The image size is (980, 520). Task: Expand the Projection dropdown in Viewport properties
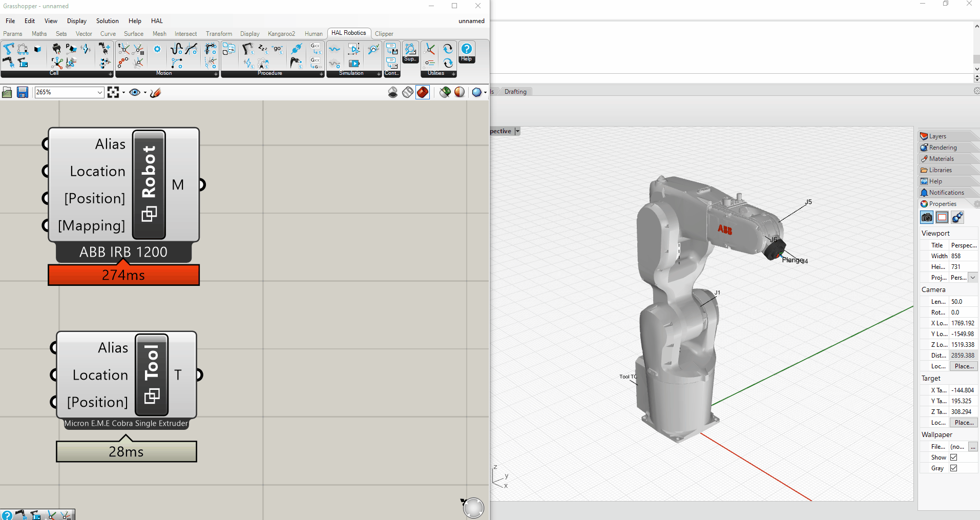[x=973, y=277]
